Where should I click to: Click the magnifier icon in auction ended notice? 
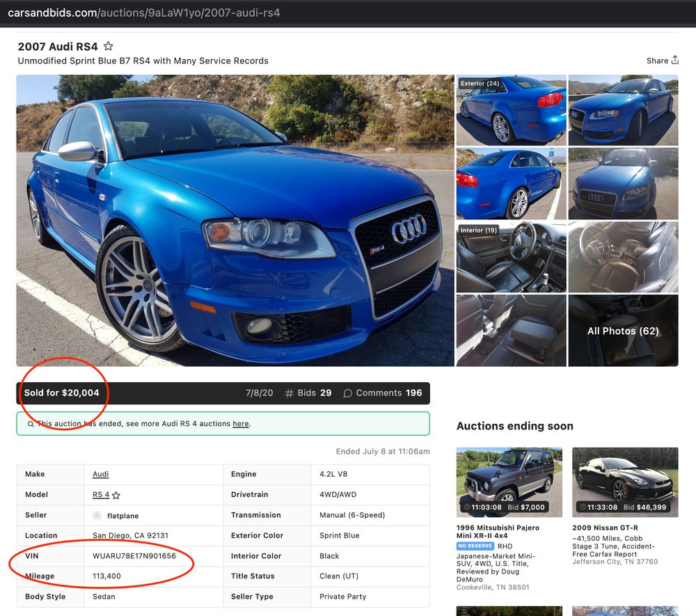tap(31, 424)
